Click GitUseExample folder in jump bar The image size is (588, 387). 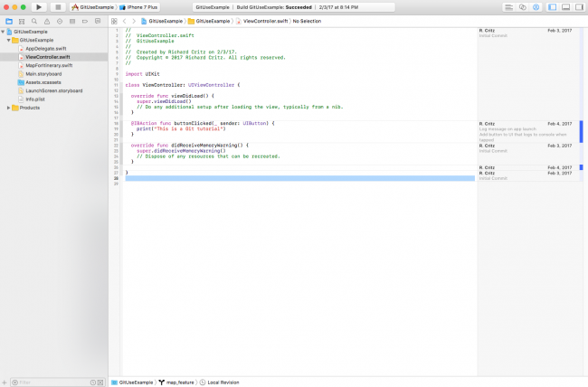pyautogui.click(x=209, y=22)
